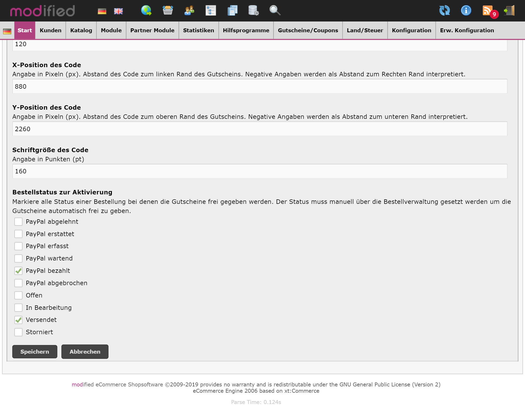The height and width of the screenshot is (420, 525).
Task: Open orders via shopping basket icon
Action: [168, 10]
